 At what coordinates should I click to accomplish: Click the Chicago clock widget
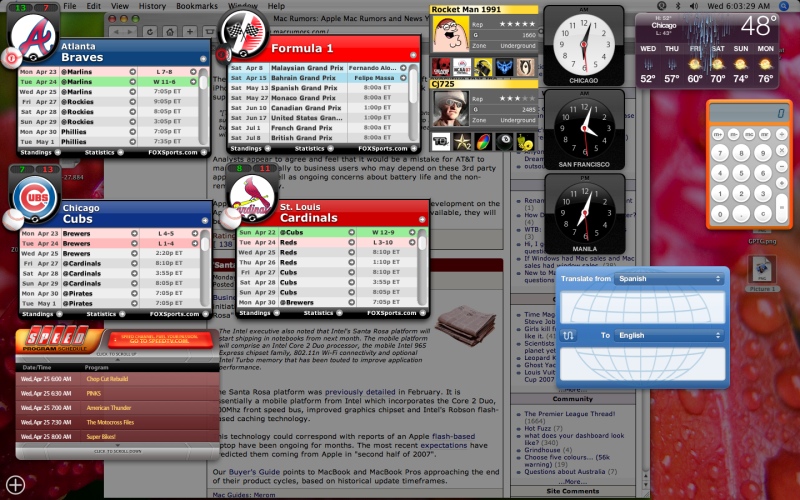click(x=584, y=46)
